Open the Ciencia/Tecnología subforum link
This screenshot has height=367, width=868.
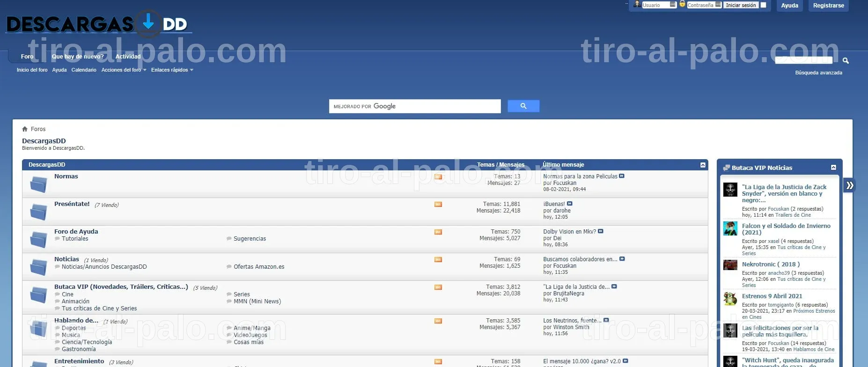[x=87, y=342]
